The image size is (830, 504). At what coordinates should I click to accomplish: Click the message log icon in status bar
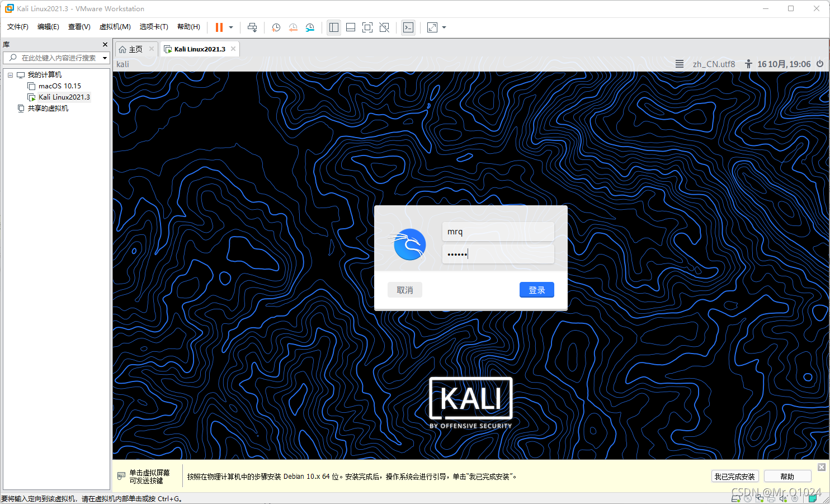pos(813,498)
